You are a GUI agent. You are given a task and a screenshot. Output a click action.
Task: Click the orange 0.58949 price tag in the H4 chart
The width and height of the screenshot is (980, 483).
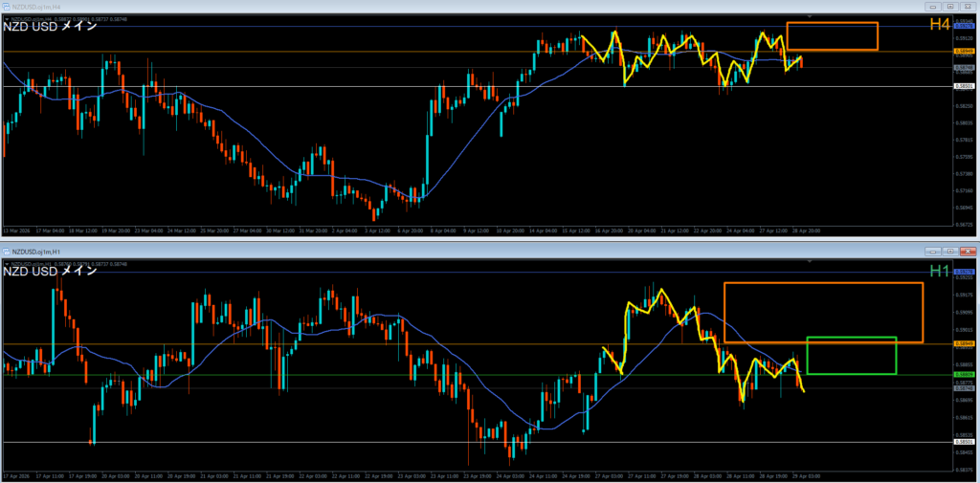pos(963,51)
